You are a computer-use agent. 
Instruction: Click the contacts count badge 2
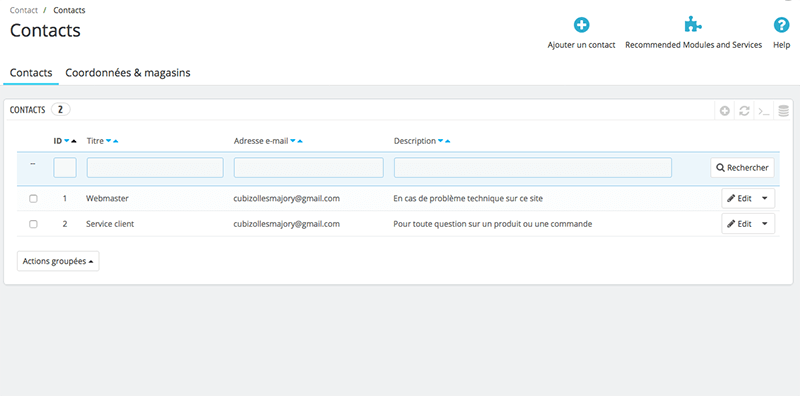[x=61, y=110]
